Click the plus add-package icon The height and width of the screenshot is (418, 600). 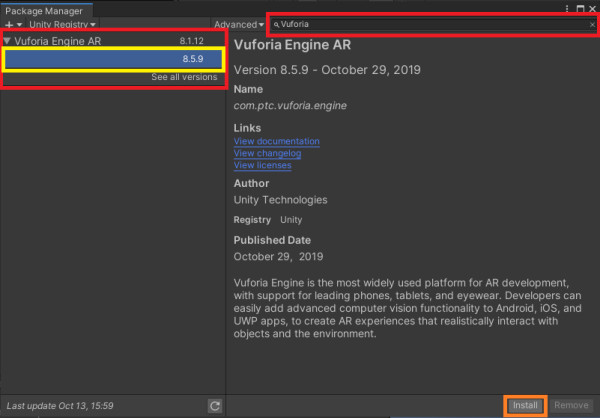pos(9,25)
